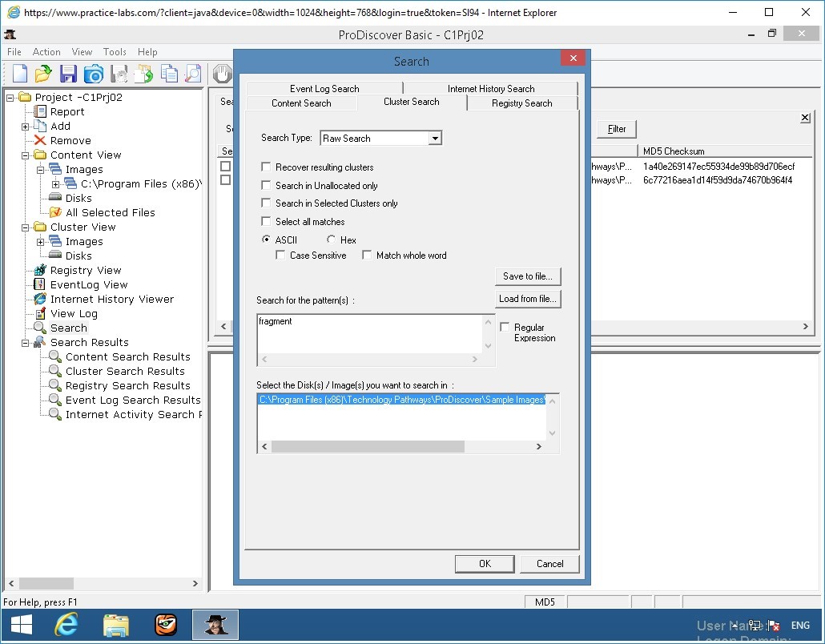This screenshot has height=644, width=825.
Task: Click Cancel in the Search dialog
Action: pyautogui.click(x=549, y=564)
